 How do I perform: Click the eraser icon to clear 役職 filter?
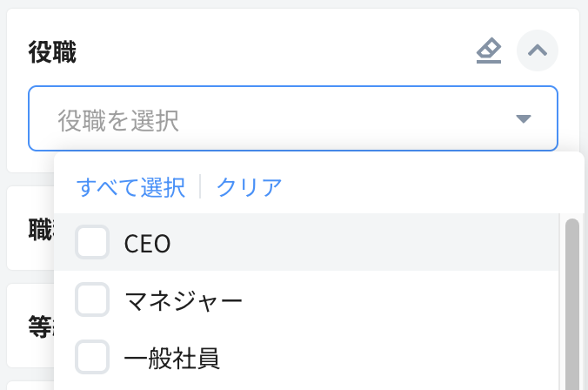(489, 52)
